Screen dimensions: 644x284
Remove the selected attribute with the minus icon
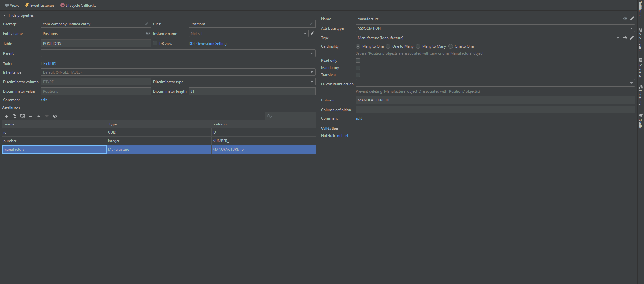31,116
